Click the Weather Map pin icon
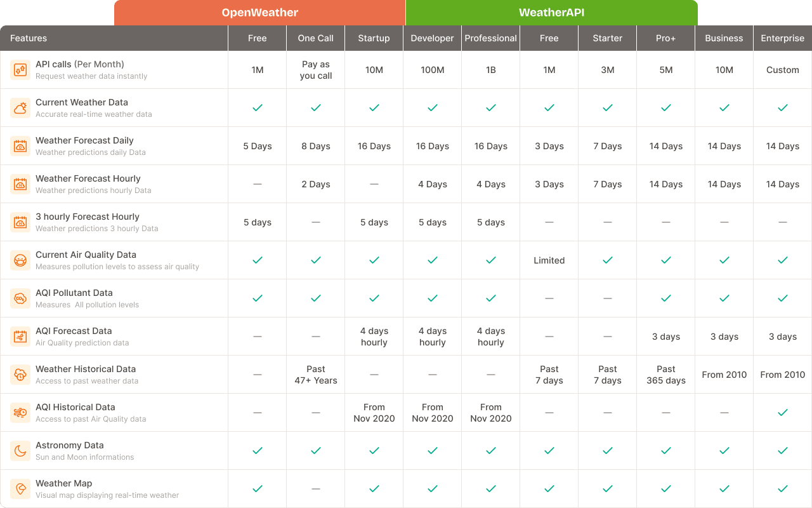Image resolution: width=812 pixels, height=508 pixels. pos(20,489)
